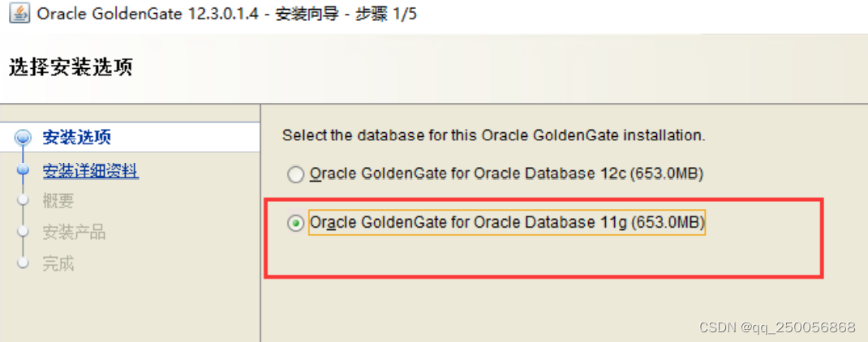Select the Oracle Database 12c radio button

pos(296,174)
